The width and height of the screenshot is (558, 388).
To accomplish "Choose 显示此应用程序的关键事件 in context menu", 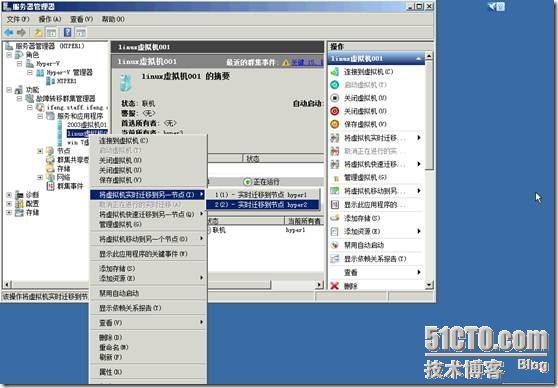I will [x=148, y=254].
